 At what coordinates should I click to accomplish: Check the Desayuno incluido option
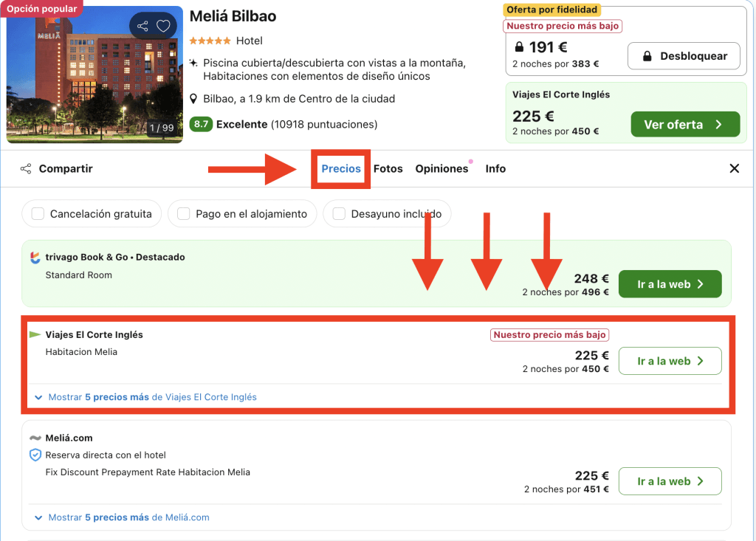click(x=339, y=214)
